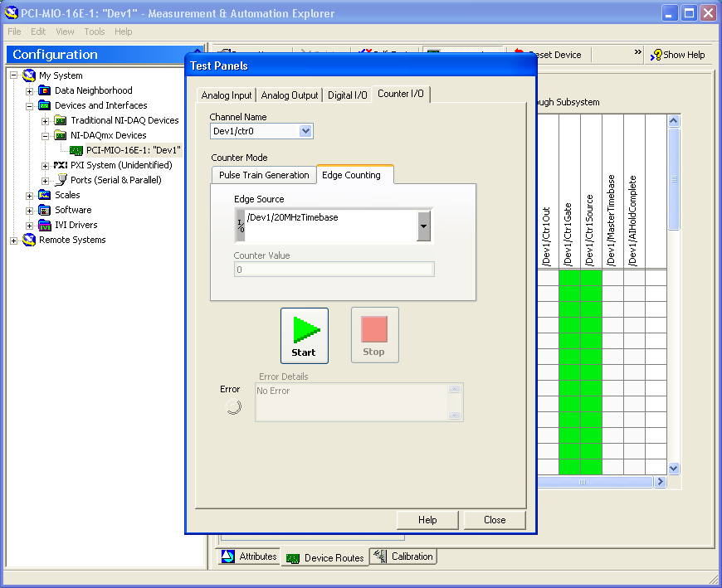Click the Counter Value field
722x588 pixels.
[334, 270]
